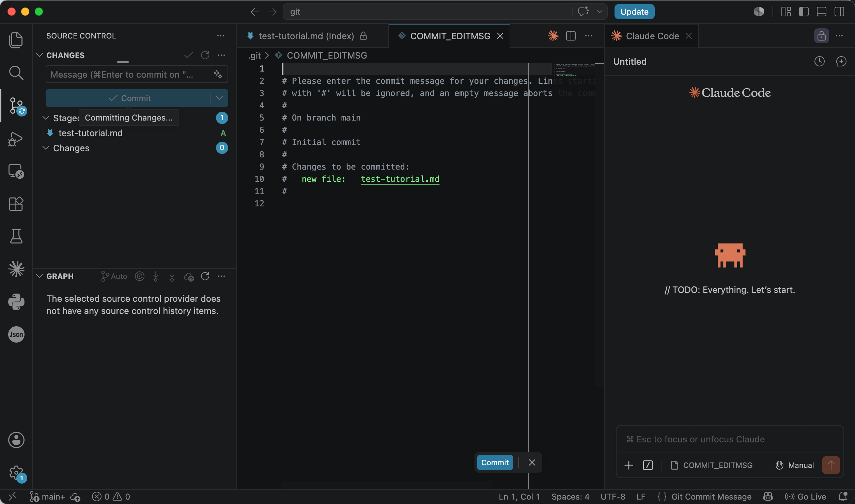Open the Commit button dropdown arrow
The height and width of the screenshot is (504, 855).
(x=219, y=98)
